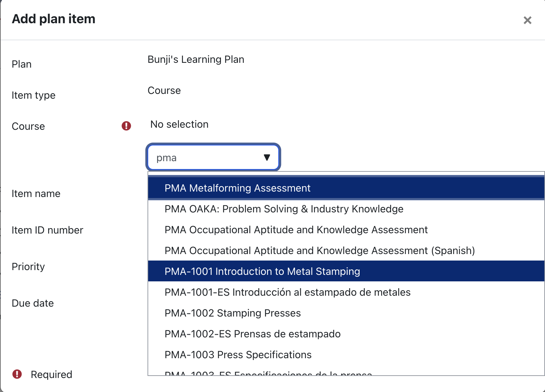The width and height of the screenshot is (545, 392).
Task: Click the Due date label
Action: [x=33, y=303]
